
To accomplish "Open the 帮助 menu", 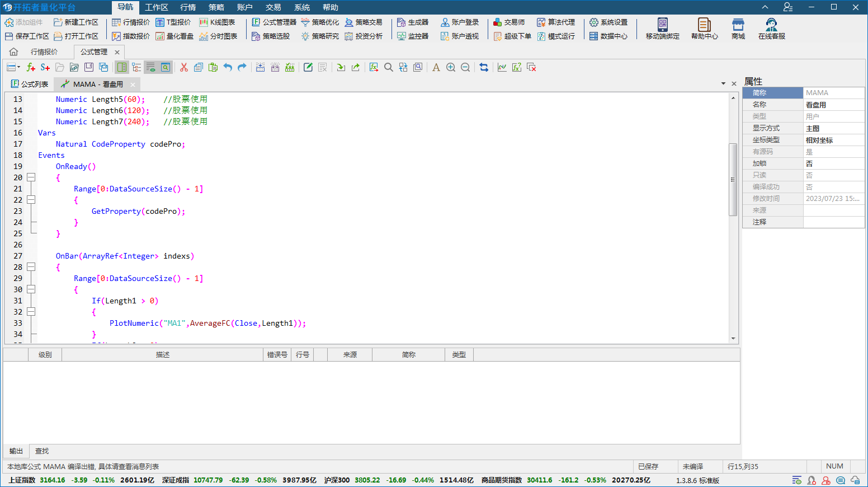I will click(x=331, y=7).
